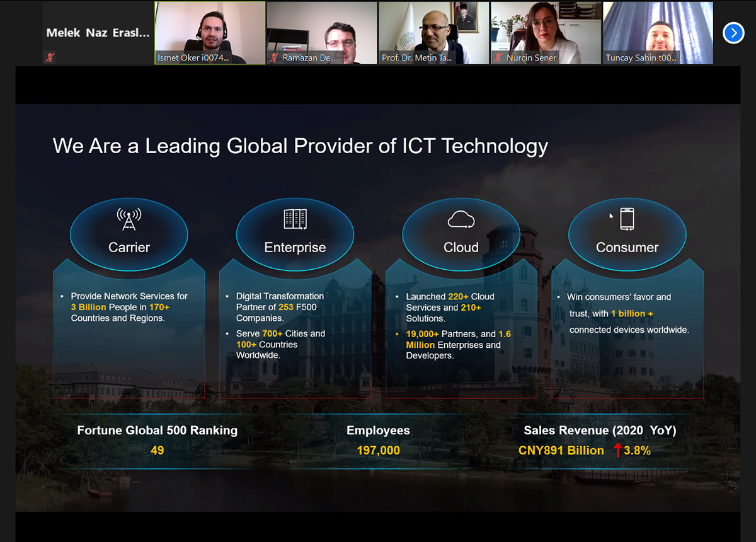Click the next participants arrow button
The image size is (756, 542).
point(733,33)
